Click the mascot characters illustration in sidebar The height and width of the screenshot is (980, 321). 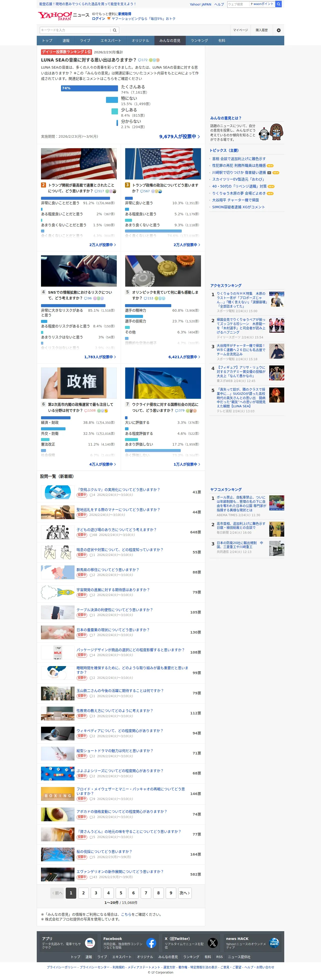[x=271, y=132]
